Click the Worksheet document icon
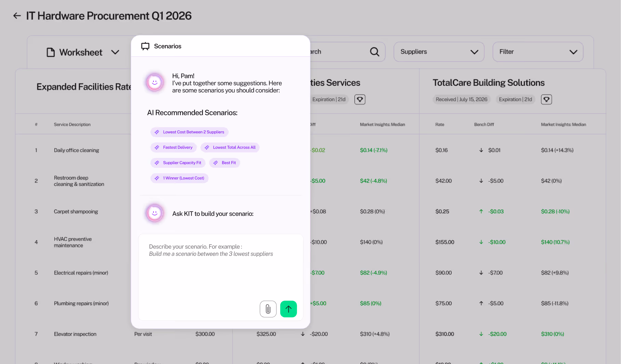The image size is (621, 364). [x=51, y=52]
